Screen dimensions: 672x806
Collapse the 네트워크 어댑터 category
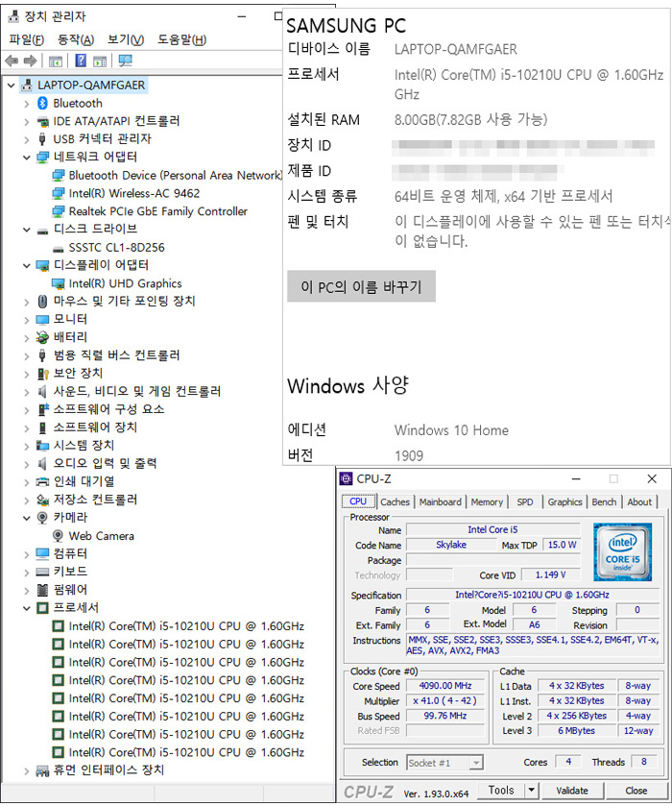26,158
